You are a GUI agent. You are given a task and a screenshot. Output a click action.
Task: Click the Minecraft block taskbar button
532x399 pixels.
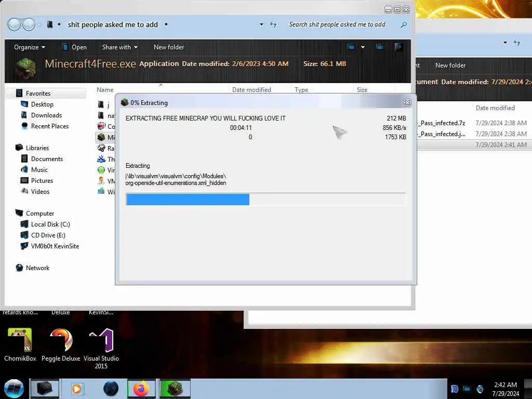[175, 389]
